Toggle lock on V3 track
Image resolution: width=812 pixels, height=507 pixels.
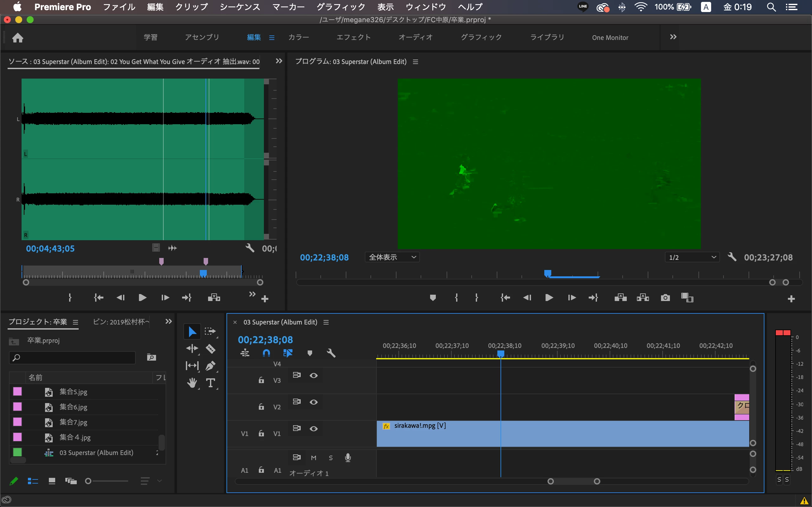point(261,380)
